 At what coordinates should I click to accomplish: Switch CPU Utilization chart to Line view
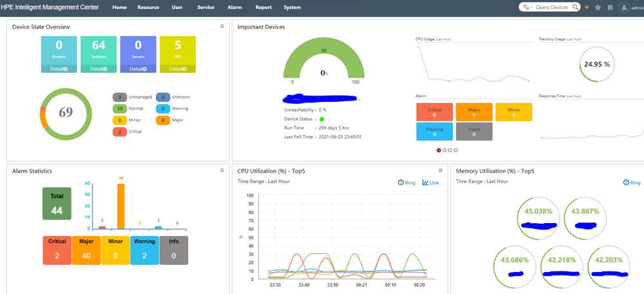click(431, 182)
